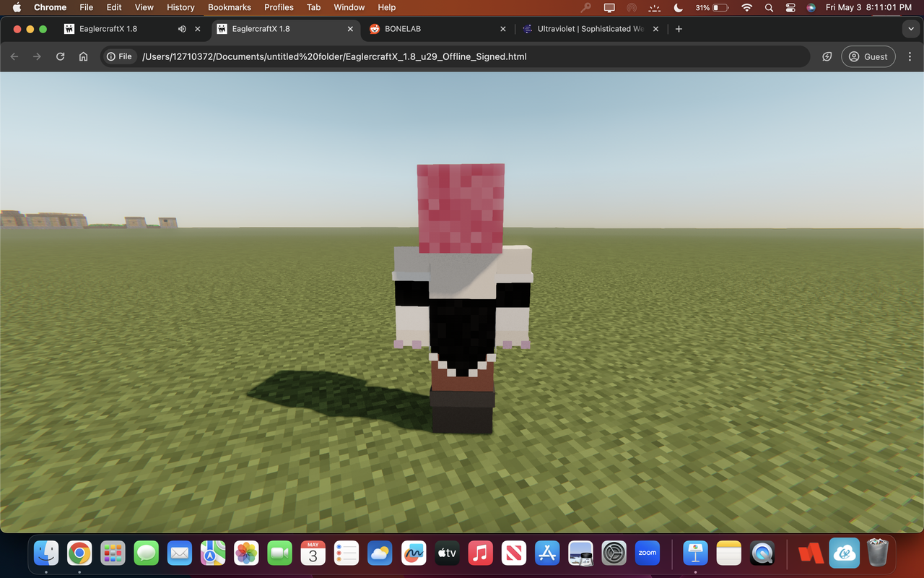Open Siri from the menu bar

coord(811,7)
